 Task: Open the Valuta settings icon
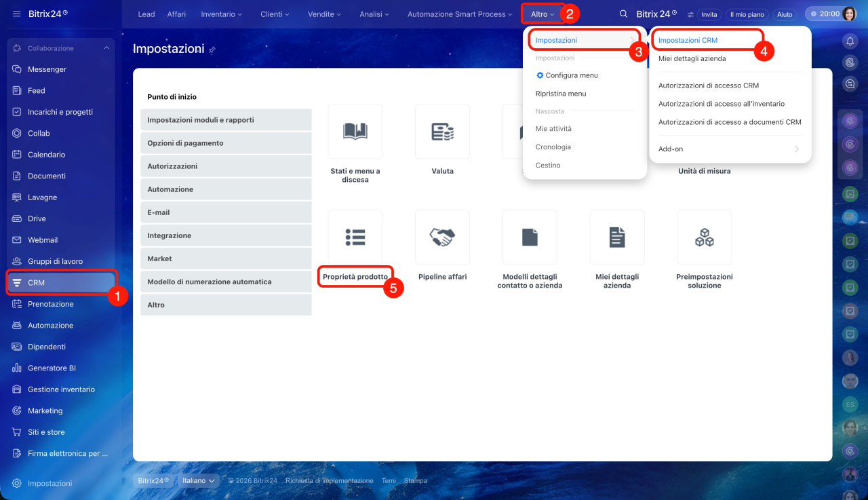(x=442, y=132)
